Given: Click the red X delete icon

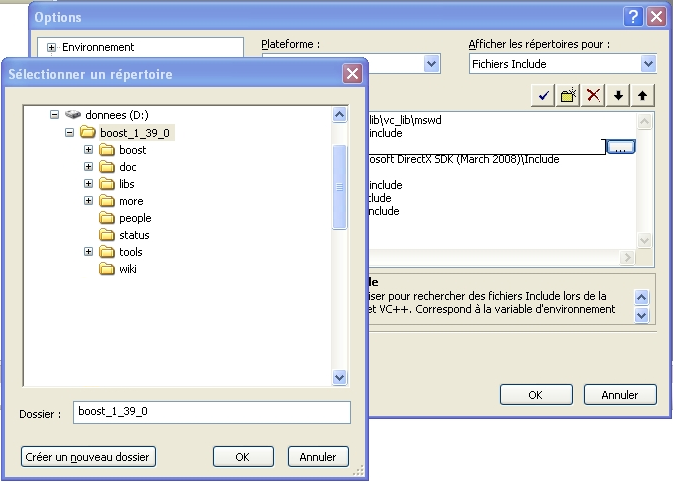Looking at the screenshot, I should pyautogui.click(x=594, y=95).
